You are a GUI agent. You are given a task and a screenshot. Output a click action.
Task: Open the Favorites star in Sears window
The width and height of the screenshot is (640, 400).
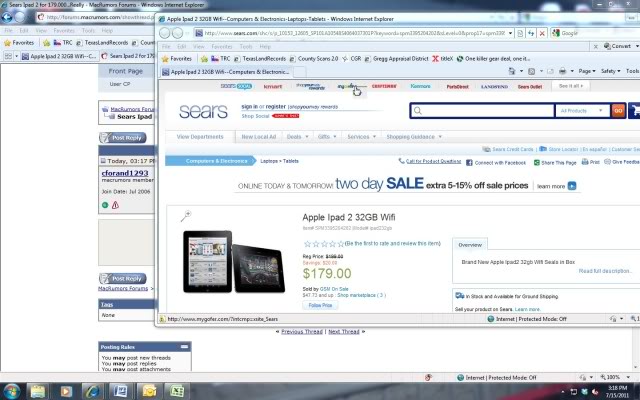tap(177, 59)
